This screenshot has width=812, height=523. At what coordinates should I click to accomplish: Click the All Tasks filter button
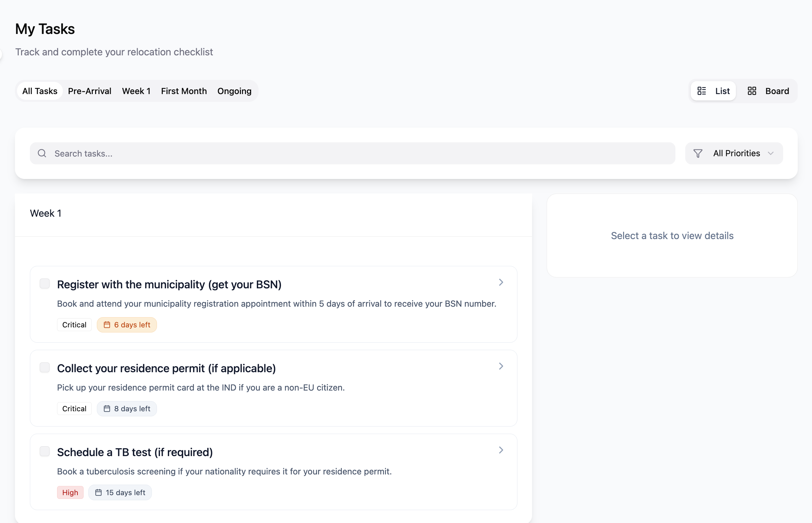pos(39,91)
